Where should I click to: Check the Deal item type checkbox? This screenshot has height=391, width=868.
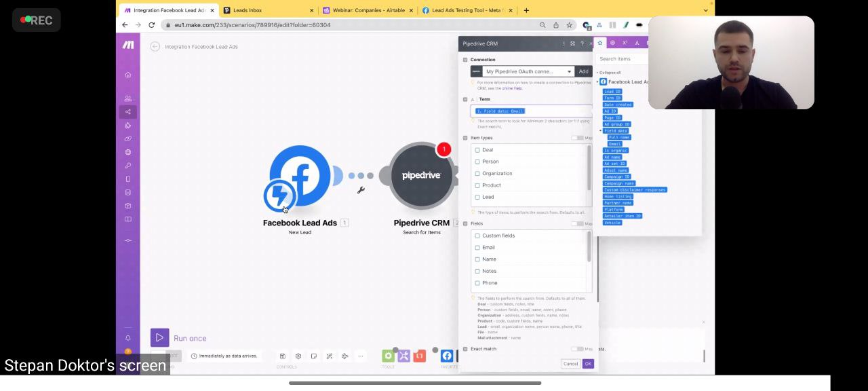pyautogui.click(x=477, y=150)
